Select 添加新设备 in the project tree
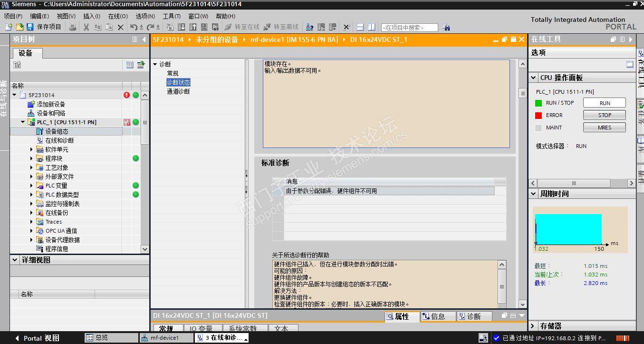This screenshot has height=344, width=644. tap(51, 104)
